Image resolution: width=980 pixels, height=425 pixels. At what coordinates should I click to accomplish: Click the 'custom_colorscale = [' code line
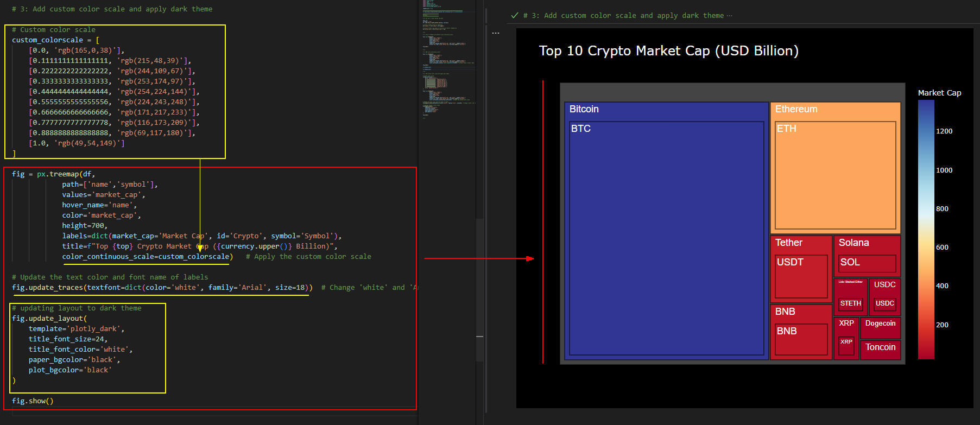click(x=55, y=40)
